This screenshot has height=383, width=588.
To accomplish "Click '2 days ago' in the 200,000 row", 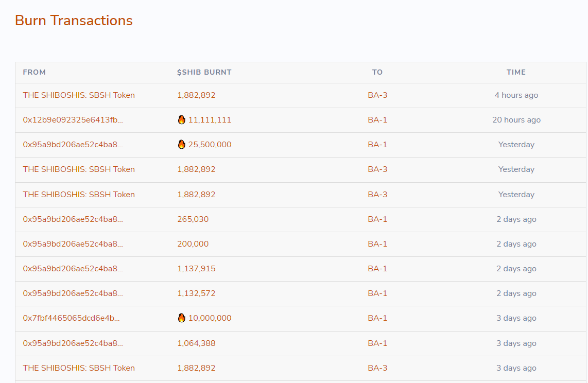I will point(516,244).
